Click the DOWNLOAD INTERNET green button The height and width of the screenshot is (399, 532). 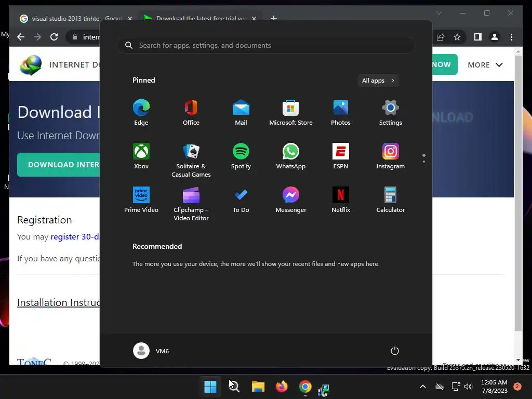pyautogui.click(x=59, y=165)
